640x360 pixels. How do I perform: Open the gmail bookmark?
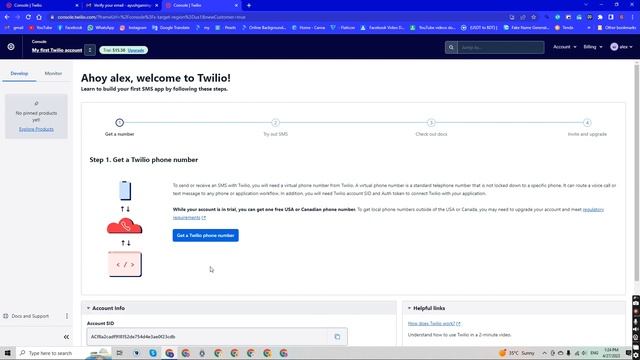(14, 28)
